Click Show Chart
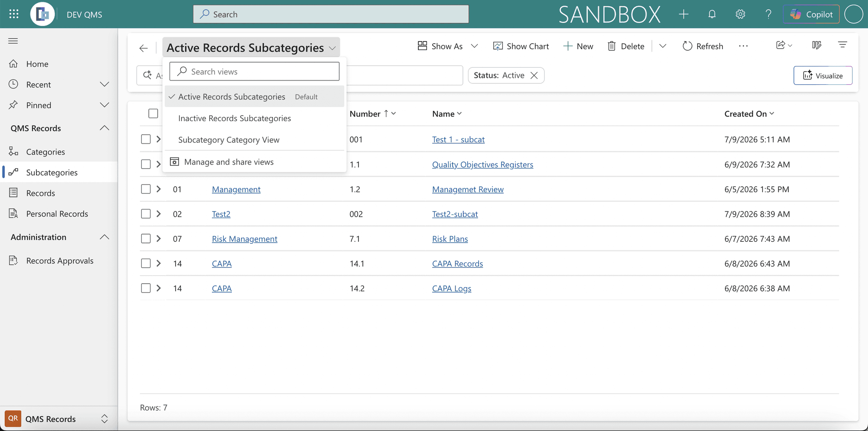868x431 pixels. tap(521, 46)
